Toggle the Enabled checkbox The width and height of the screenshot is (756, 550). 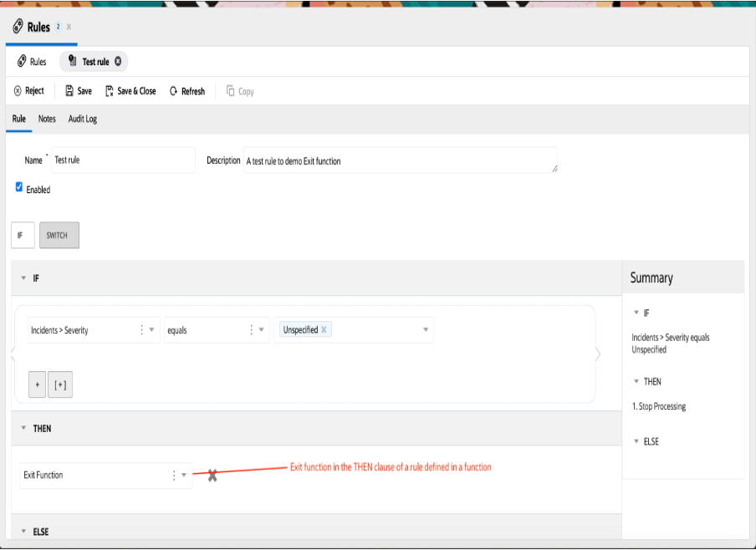coord(18,187)
